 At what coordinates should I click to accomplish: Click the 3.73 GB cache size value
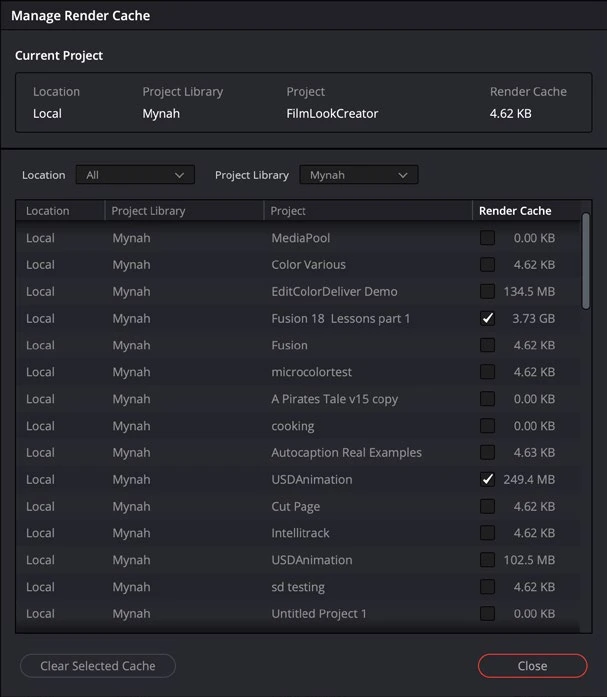tap(533, 318)
